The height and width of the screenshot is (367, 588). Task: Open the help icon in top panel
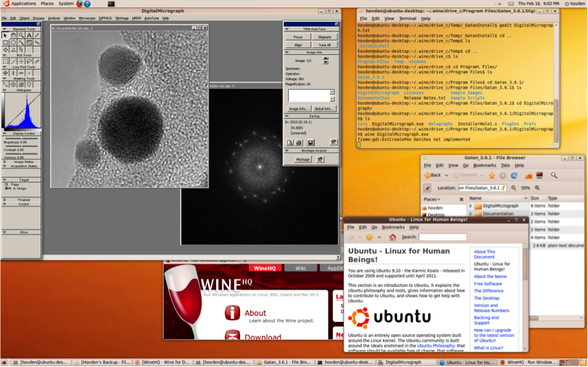[87, 3]
